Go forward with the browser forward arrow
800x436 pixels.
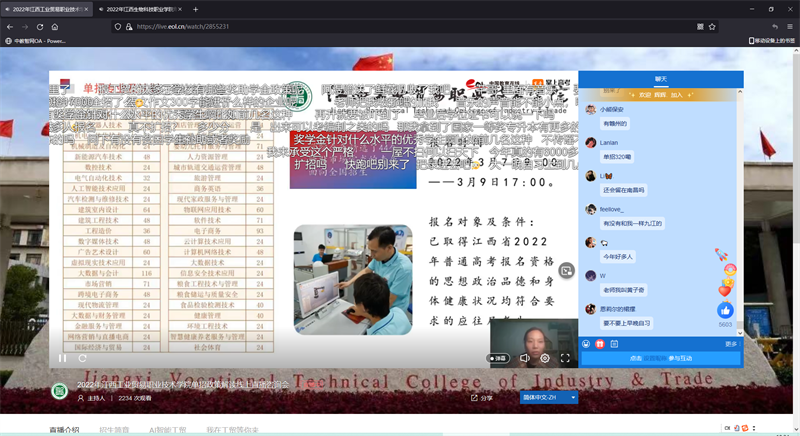pos(24,27)
